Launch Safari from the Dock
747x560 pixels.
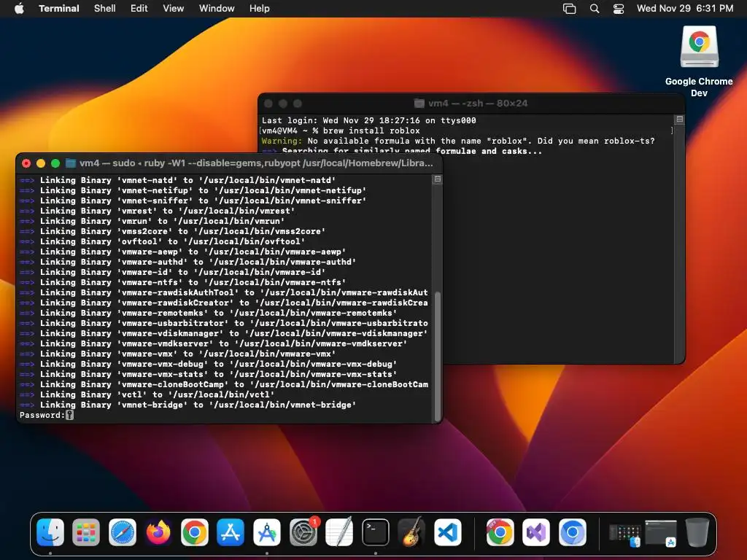[123, 532]
